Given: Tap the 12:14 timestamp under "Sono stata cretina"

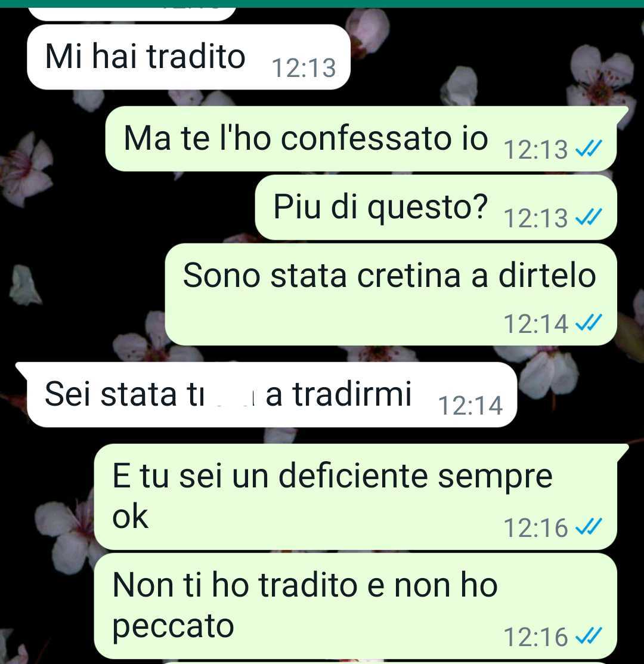Looking at the screenshot, I should (x=535, y=324).
